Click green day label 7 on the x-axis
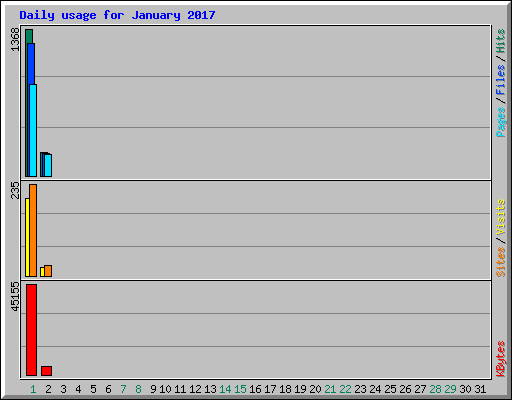This screenshot has width=512, height=400. 123,389
